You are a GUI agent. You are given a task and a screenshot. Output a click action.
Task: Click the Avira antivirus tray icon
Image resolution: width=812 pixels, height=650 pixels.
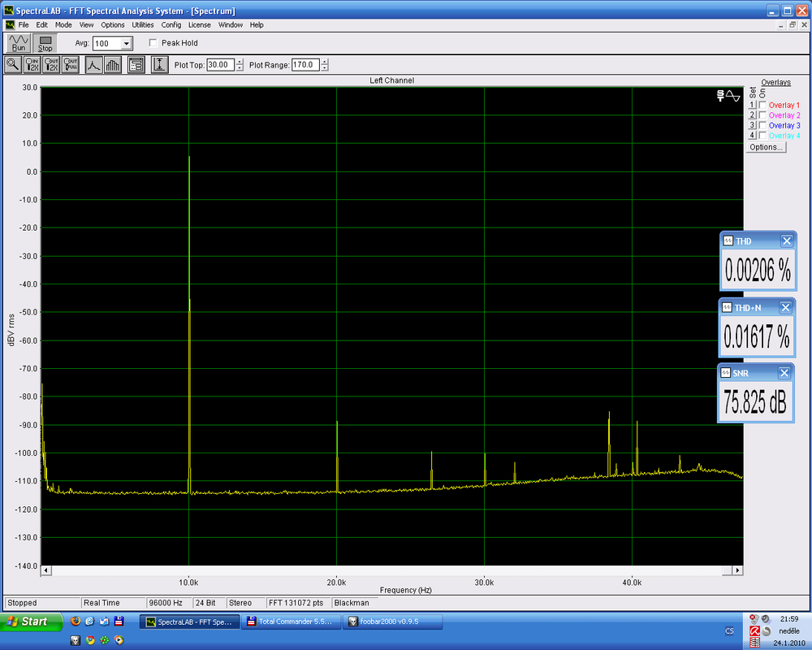pos(755,630)
